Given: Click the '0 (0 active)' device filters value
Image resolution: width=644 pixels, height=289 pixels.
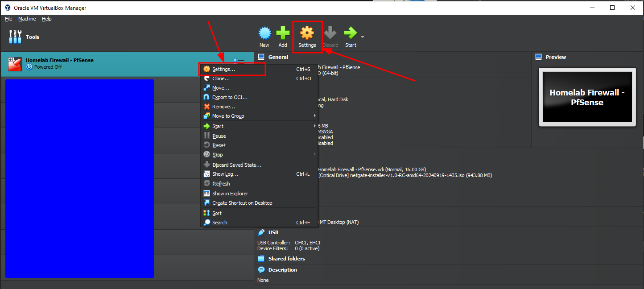Looking at the screenshot, I should [307, 248].
